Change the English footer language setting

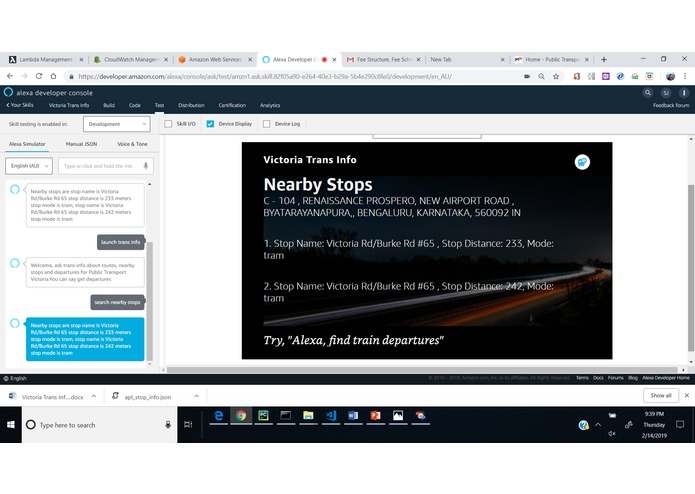pos(15,378)
